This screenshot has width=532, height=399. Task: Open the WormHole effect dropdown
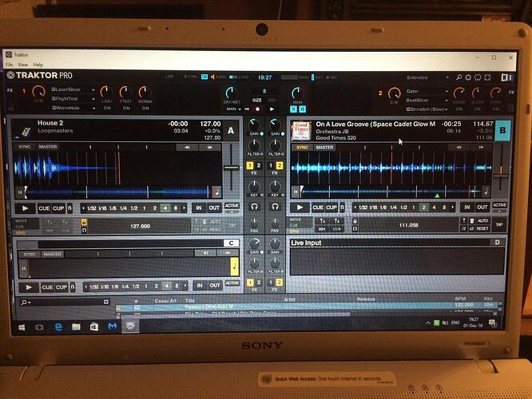93,109
